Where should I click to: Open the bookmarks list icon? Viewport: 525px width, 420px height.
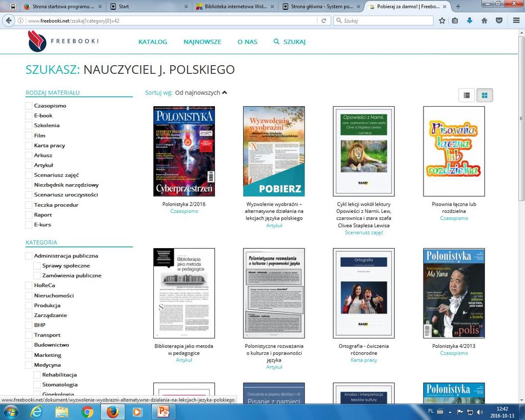[x=455, y=21]
